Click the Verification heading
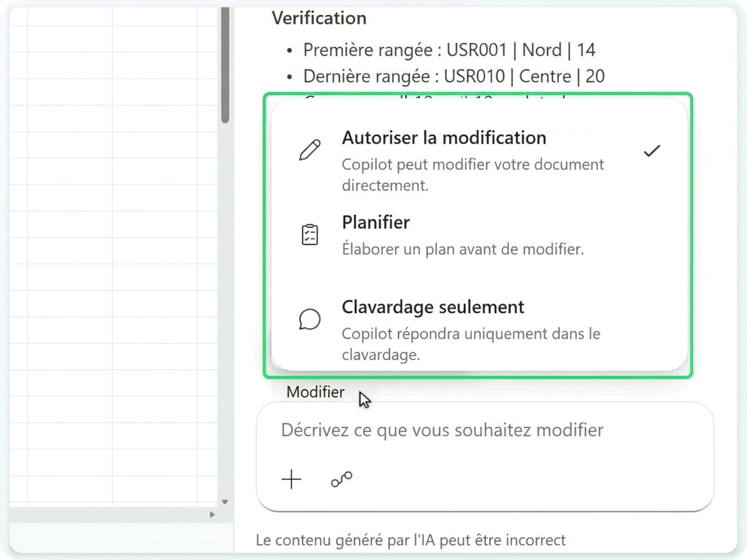Viewport: 747px width, 560px height. 319,18
